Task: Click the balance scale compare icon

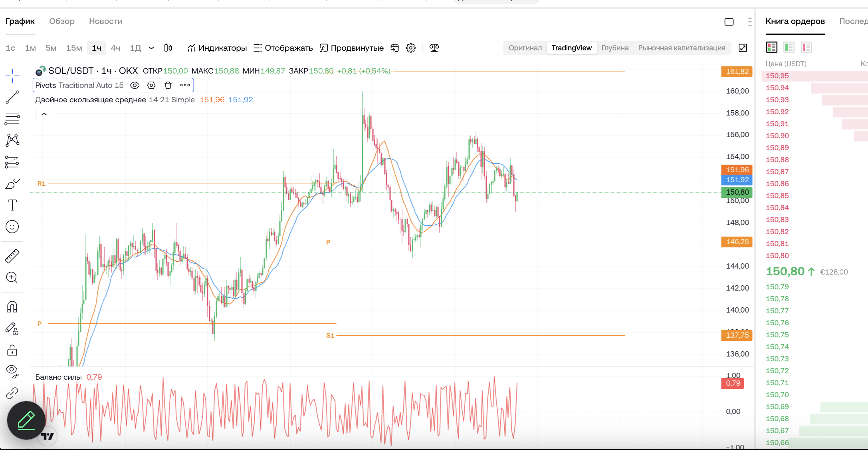Action: [x=434, y=48]
